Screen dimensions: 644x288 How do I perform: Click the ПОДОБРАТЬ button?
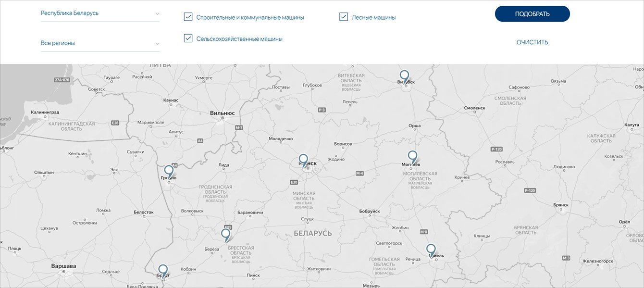coord(533,14)
